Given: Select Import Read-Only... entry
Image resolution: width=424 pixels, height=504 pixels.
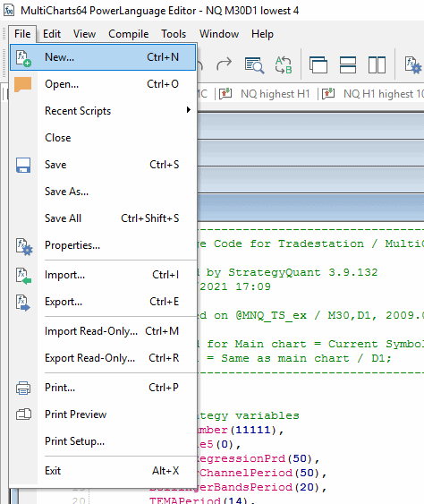Looking at the screenshot, I should click(103, 331).
